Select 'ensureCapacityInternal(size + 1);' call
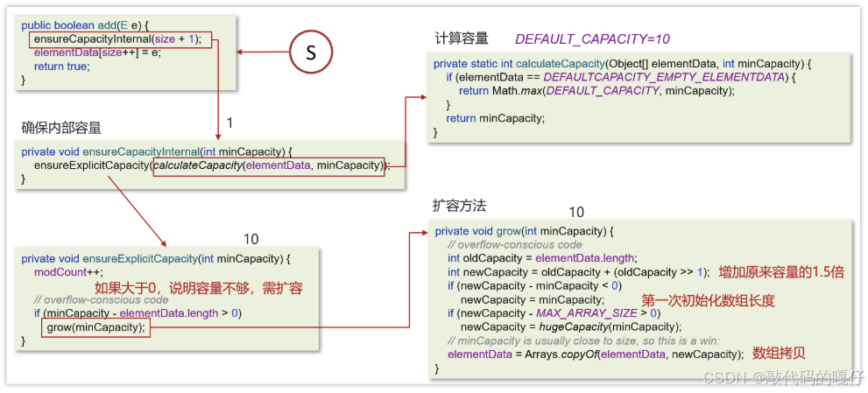The height and width of the screenshot is (393, 868). click(118, 39)
